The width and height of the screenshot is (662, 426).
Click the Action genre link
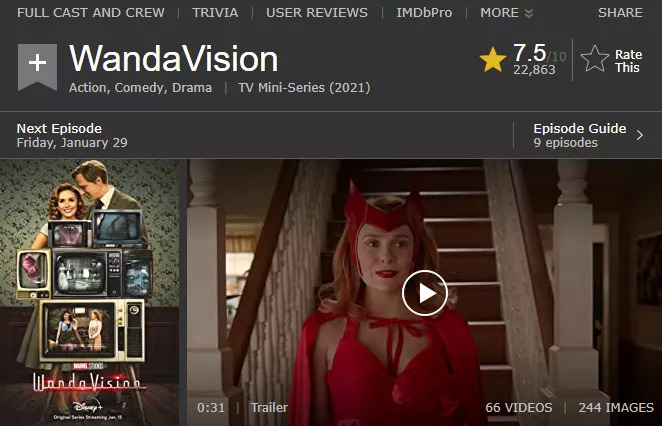(x=87, y=88)
